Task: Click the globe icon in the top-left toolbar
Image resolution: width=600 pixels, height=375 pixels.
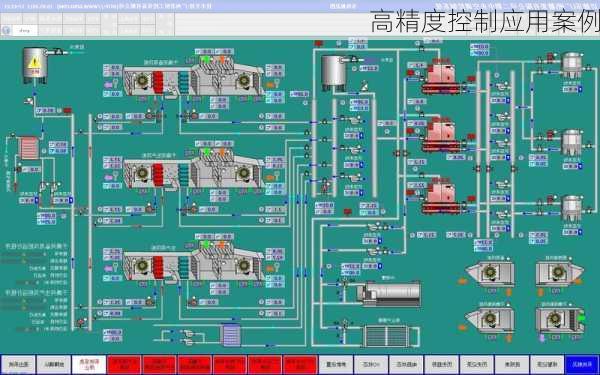Action: tap(6, 30)
